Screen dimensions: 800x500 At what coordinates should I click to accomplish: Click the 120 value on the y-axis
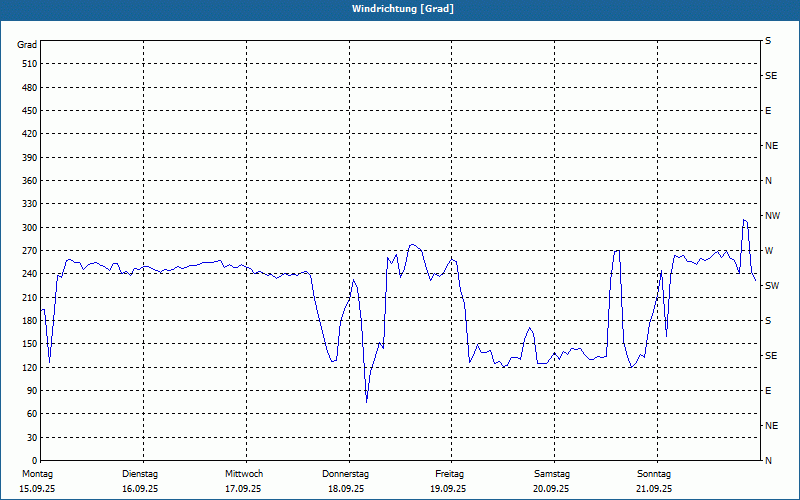[x=30, y=367]
